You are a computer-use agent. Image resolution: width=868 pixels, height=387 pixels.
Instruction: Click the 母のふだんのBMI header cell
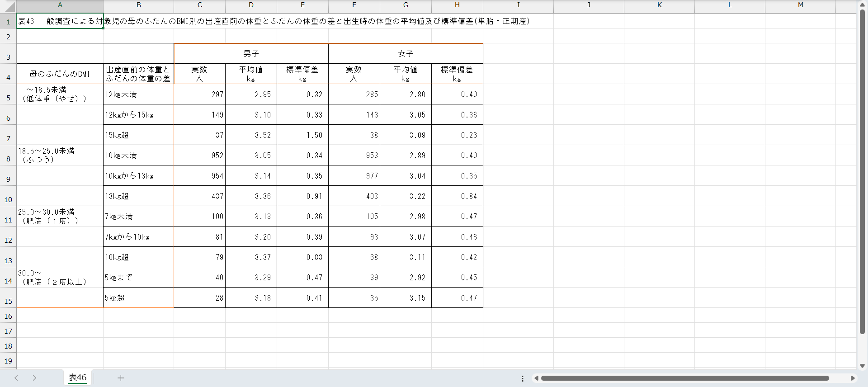[60, 74]
